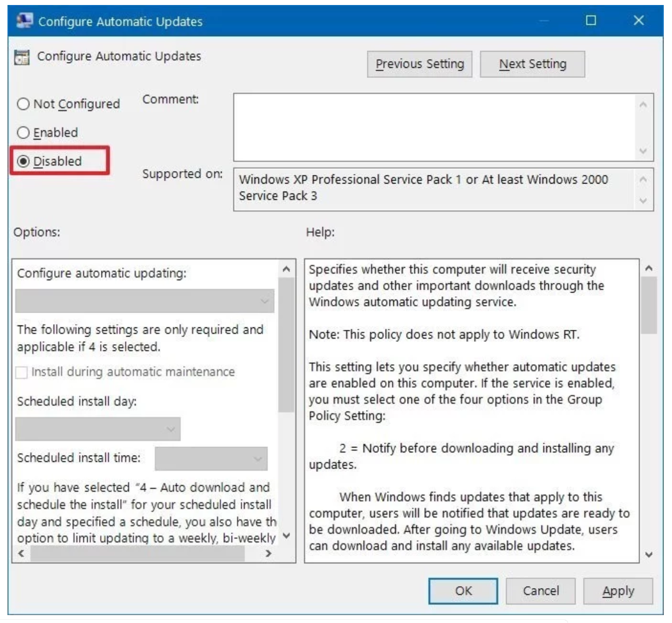Open the Scheduled install day dropdown

pyautogui.click(x=98, y=429)
